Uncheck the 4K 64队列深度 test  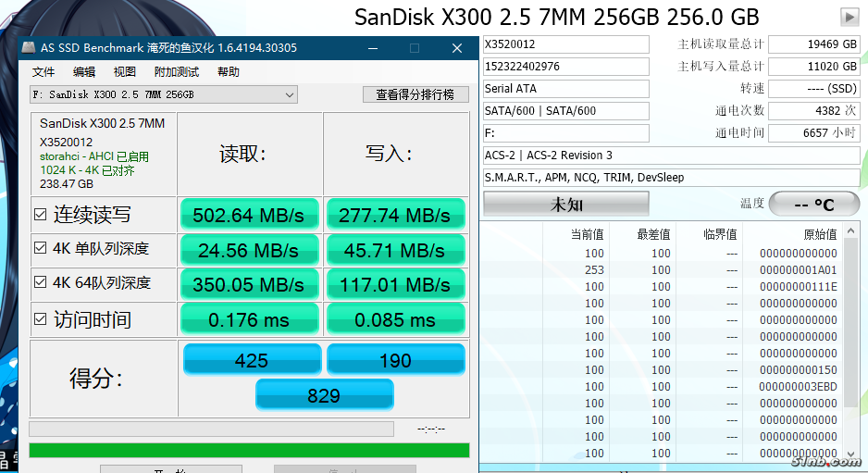click(40, 282)
